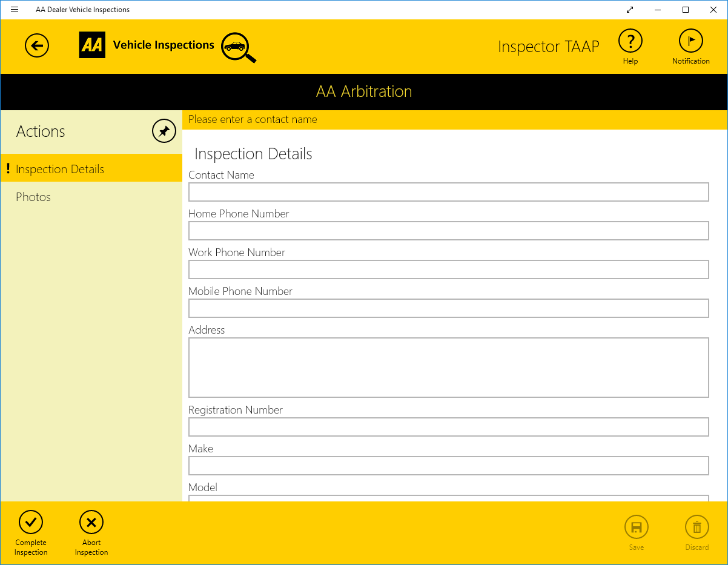Click the Registration Number field

point(449,427)
